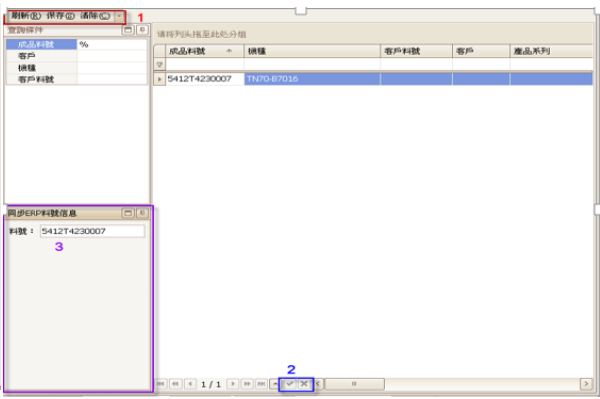The width and height of the screenshot is (600, 399).
Task: Click the 客戶 query value field
Action: click(x=112, y=56)
